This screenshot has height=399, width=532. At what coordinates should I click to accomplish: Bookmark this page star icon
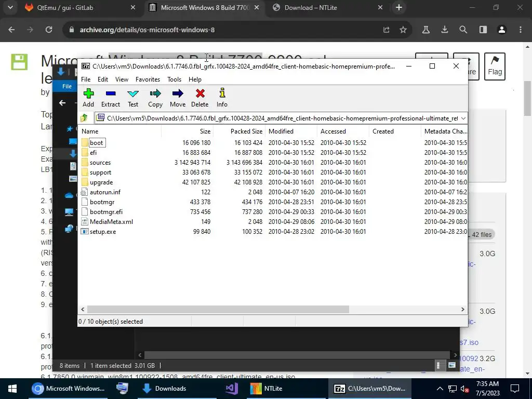click(403, 30)
